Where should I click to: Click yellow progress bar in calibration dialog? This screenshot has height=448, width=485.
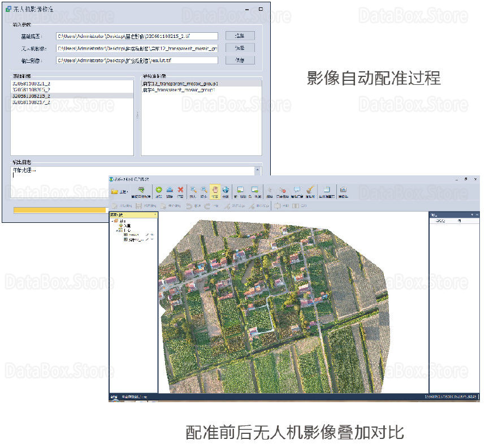click(x=60, y=210)
